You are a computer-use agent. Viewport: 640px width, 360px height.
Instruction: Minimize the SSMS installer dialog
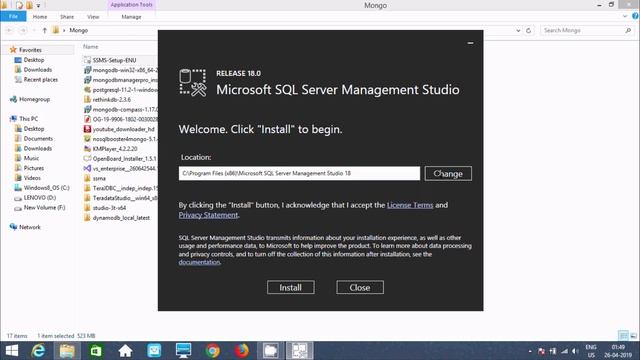tap(470, 43)
